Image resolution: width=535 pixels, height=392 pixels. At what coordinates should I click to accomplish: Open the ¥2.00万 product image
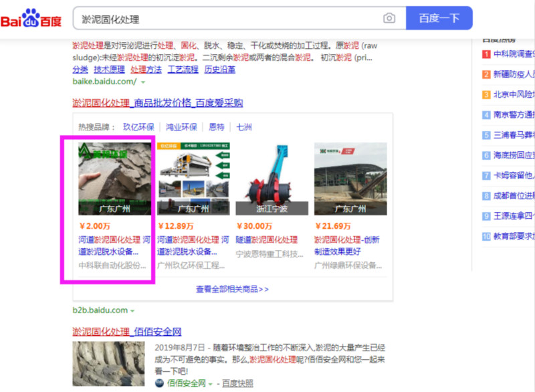[x=114, y=179]
